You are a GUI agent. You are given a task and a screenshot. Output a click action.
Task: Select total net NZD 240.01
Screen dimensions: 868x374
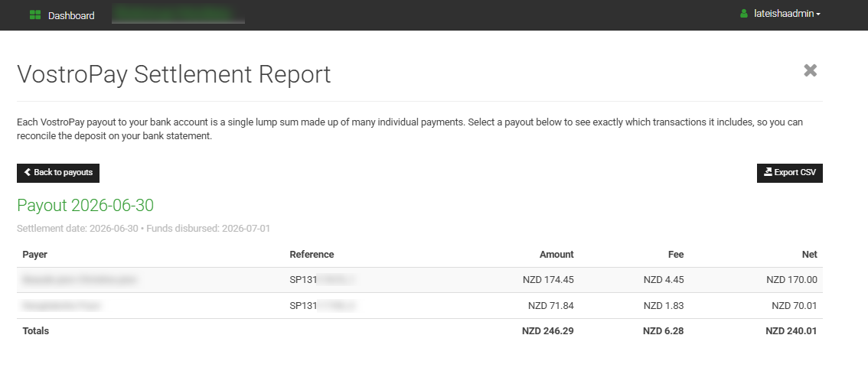tap(791, 331)
